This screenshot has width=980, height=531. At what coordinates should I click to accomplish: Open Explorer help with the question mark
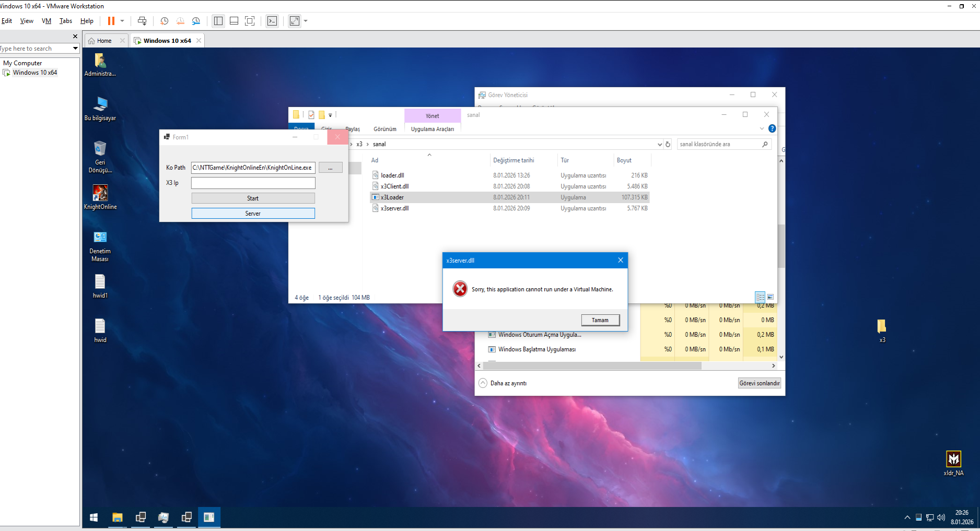[x=772, y=128]
